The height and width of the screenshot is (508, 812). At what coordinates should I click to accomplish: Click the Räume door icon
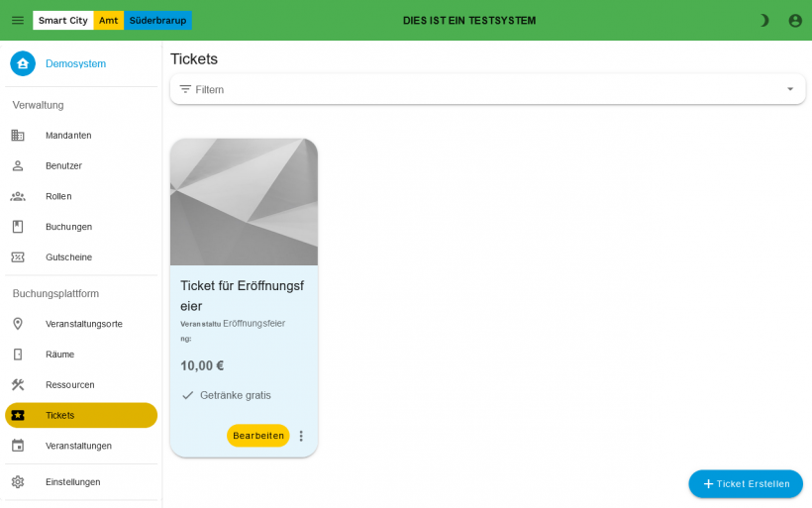coord(18,355)
